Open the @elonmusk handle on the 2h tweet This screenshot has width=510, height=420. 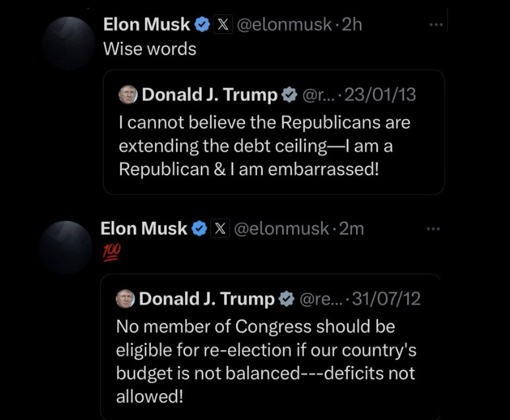click(x=284, y=25)
